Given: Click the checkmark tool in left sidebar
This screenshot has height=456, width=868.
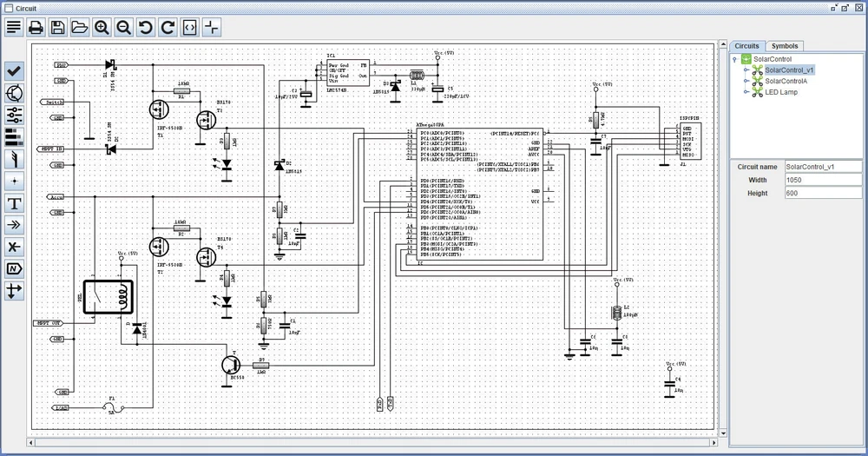Looking at the screenshot, I should [x=14, y=71].
